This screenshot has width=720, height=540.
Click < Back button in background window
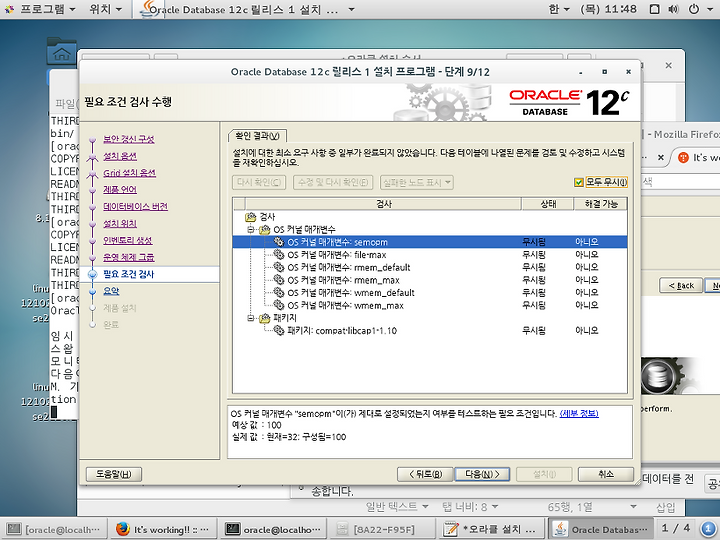pyautogui.click(x=681, y=286)
